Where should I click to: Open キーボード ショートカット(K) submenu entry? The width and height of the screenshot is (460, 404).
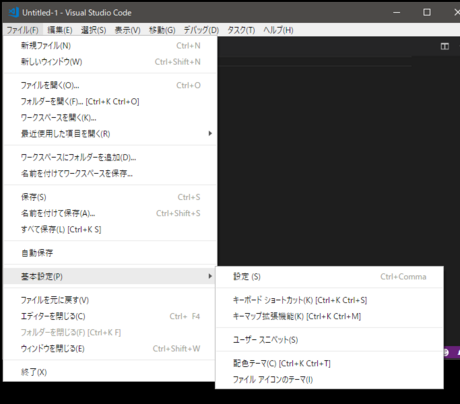(329, 300)
